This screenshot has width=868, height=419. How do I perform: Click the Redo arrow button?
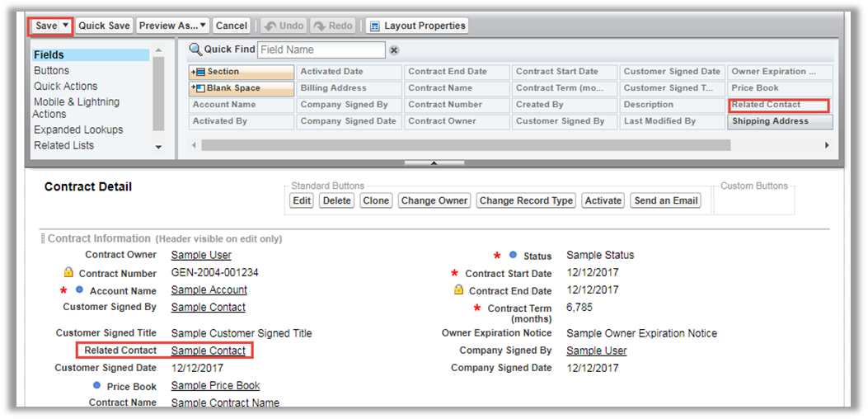click(x=332, y=26)
